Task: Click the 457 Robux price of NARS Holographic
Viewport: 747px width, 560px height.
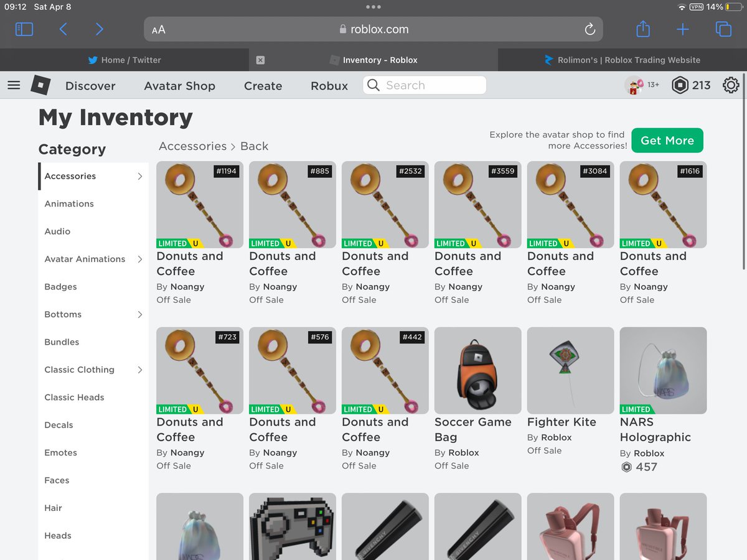Action: coord(647,467)
